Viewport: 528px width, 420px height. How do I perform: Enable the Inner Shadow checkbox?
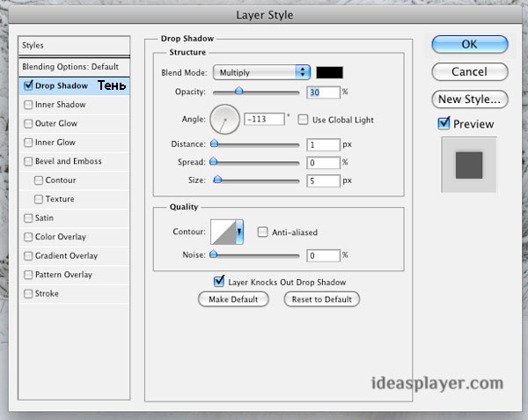click(28, 105)
